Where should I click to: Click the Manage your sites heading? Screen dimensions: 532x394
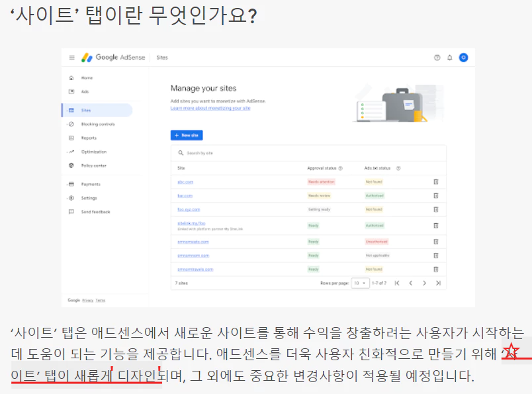coord(204,88)
